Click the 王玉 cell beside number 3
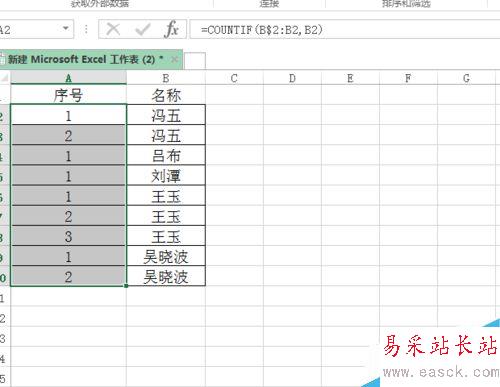500x387 pixels. [x=166, y=236]
